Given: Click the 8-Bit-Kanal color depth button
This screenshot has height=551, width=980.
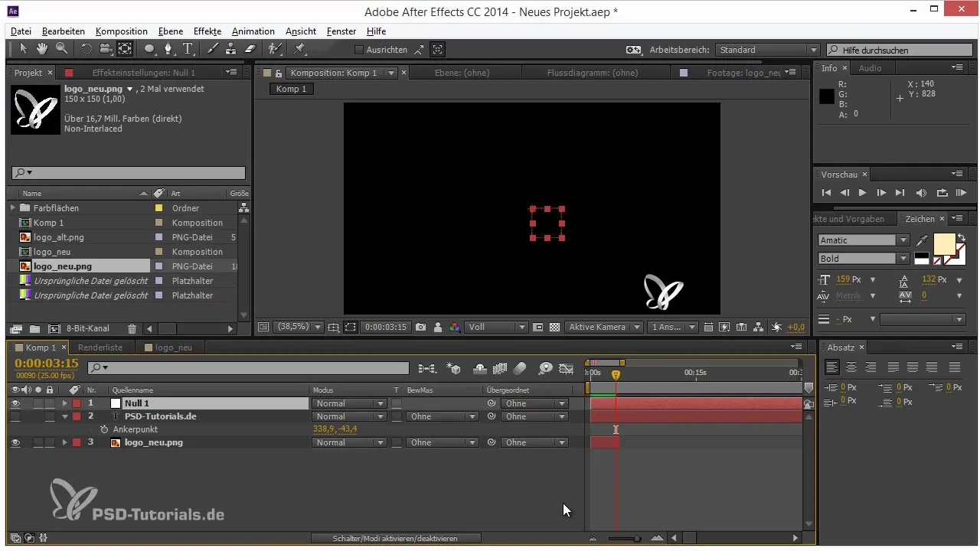Looking at the screenshot, I should [87, 328].
